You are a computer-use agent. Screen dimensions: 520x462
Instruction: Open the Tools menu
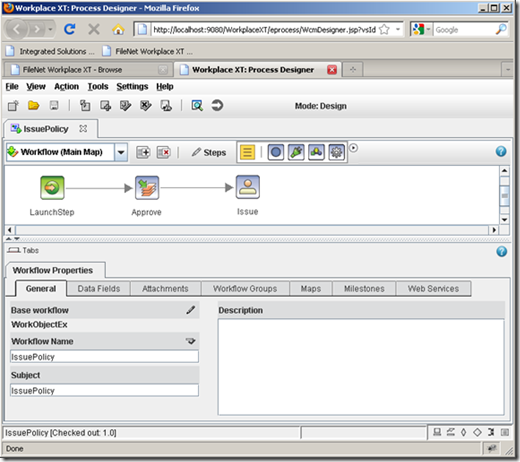[98, 87]
